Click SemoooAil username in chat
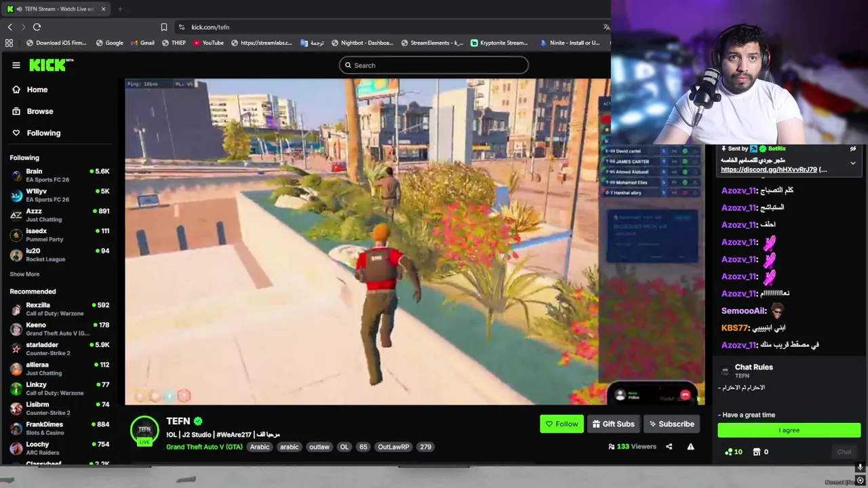 pos(743,311)
